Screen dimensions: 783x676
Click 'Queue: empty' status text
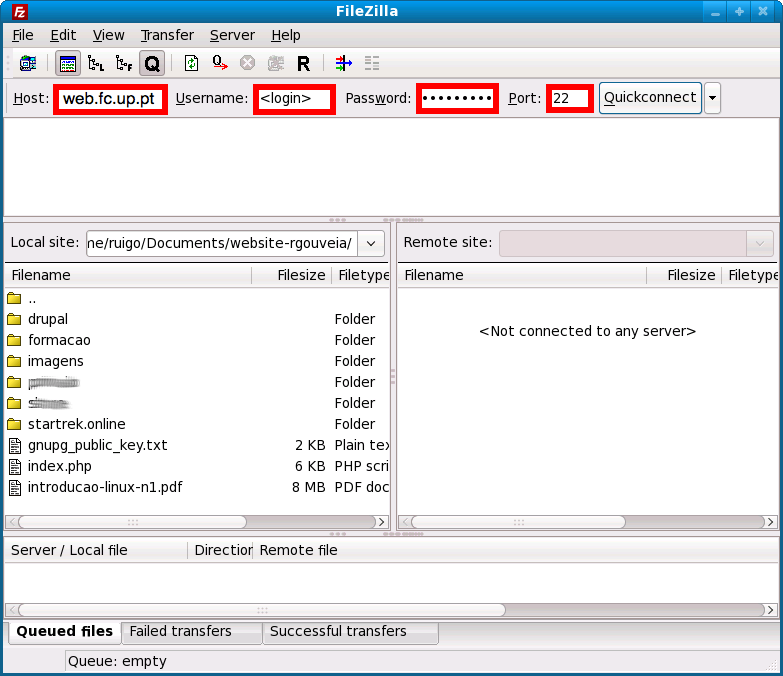tap(117, 662)
